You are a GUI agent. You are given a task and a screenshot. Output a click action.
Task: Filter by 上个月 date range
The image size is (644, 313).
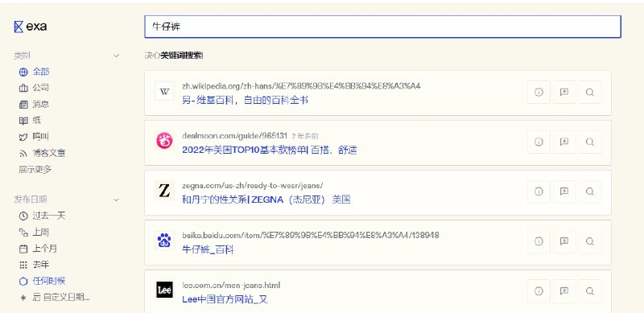38,249
